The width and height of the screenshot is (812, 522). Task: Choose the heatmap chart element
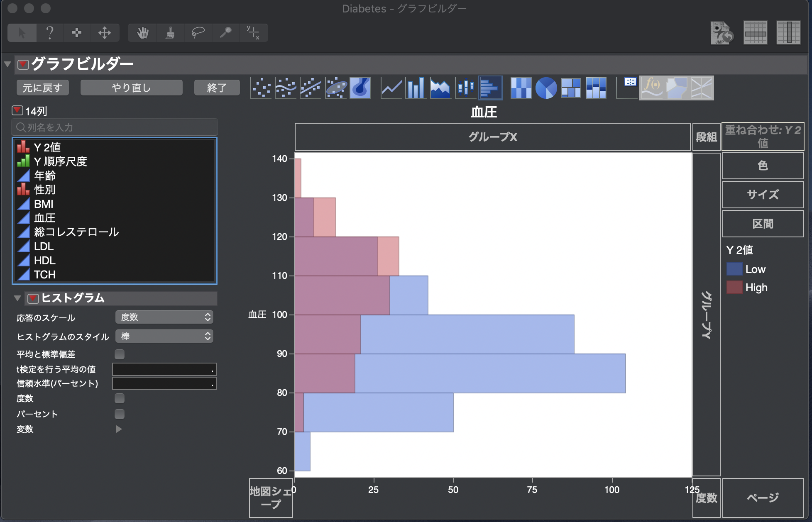(x=521, y=87)
